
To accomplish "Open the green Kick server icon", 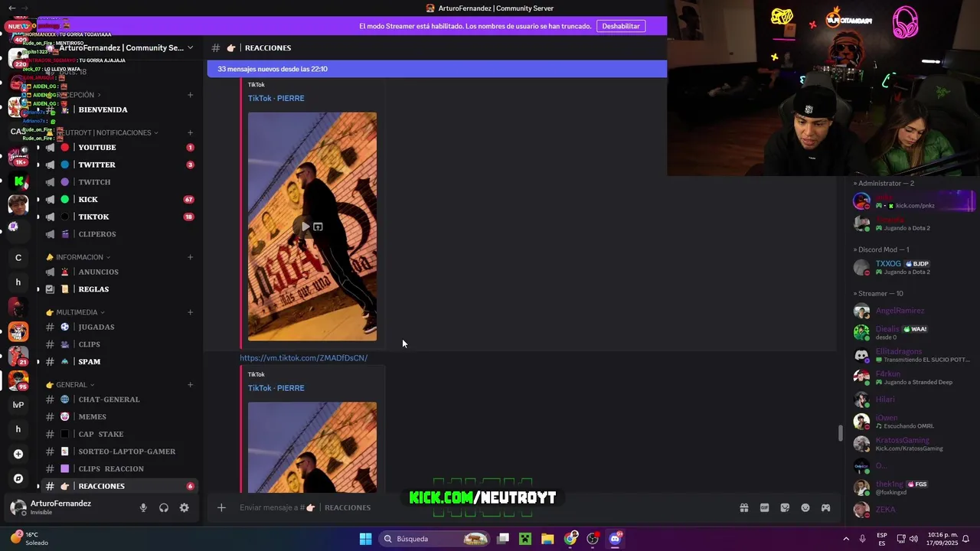I will pyautogui.click(x=18, y=181).
